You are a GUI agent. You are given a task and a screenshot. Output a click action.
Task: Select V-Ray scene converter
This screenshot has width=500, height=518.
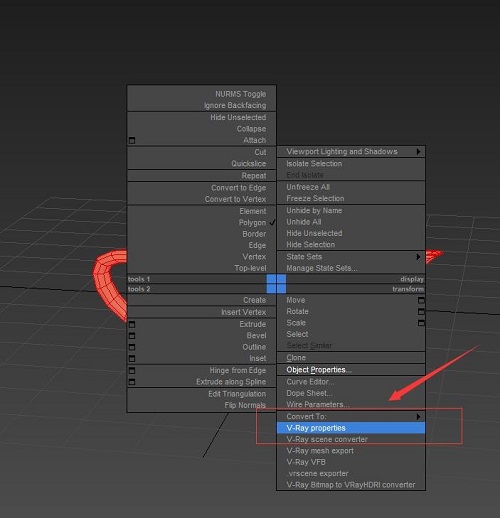coord(327,439)
